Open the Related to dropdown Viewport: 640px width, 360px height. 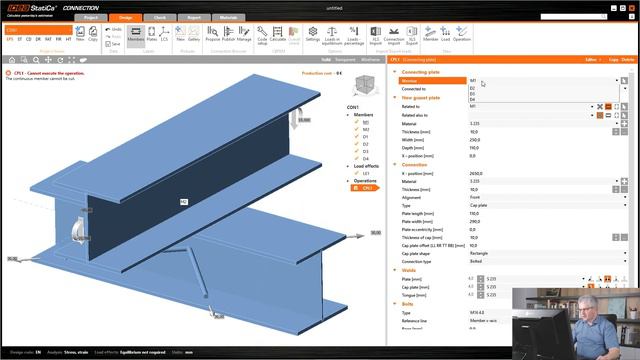click(592, 107)
